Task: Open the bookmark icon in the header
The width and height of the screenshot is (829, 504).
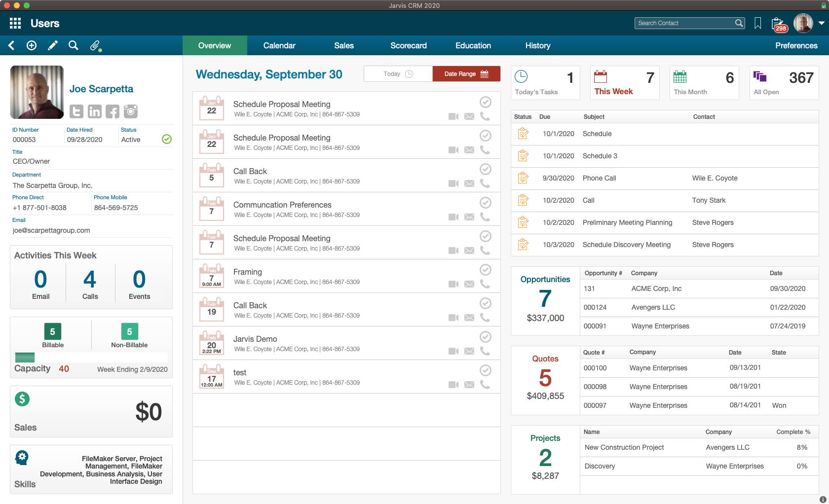Action: (x=757, y=23)
